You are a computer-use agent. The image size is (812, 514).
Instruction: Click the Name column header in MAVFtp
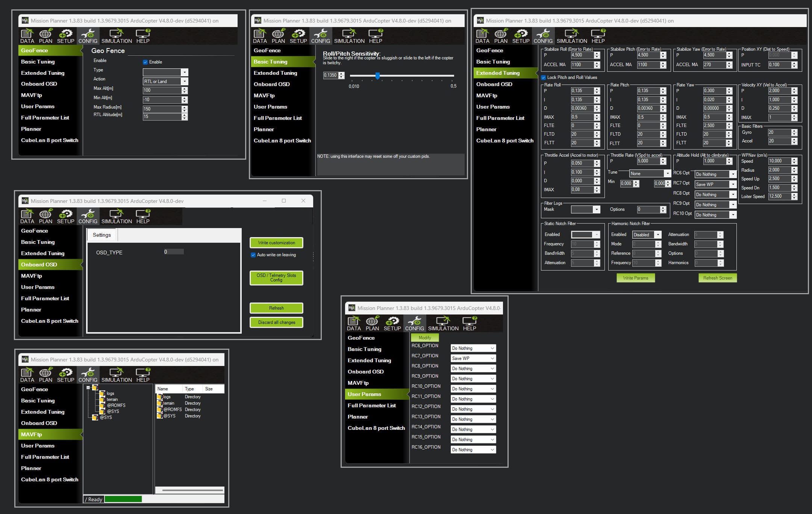(169, 389)
